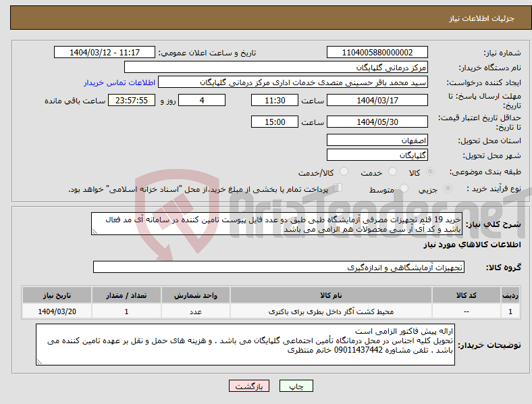Click the گروه کالا field
Viewport: 532px width, 404px height.
coord(279,267)
